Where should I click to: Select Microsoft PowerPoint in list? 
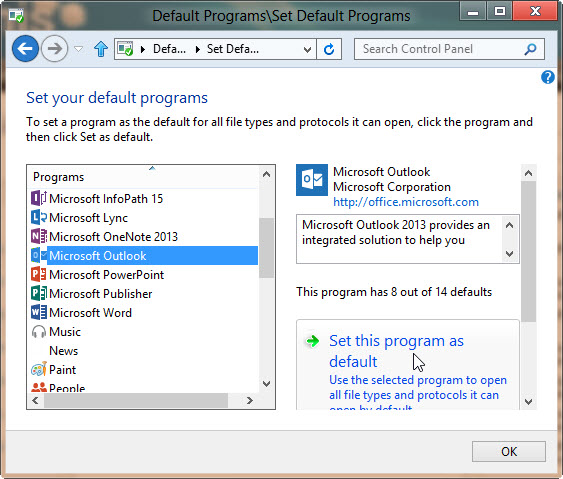(107, 275)
